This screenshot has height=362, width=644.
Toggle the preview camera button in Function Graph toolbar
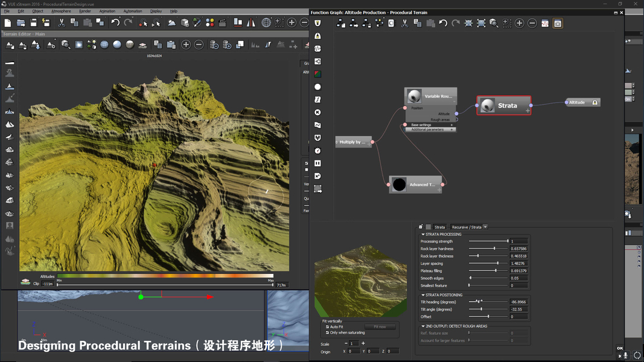coord(558,24)
